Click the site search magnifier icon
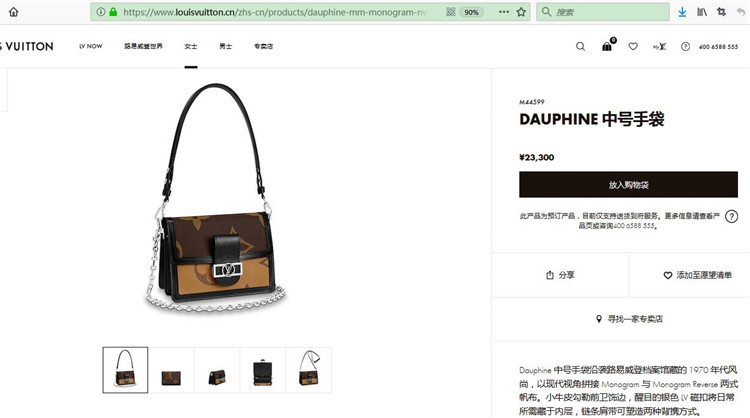 click(580, 46)
